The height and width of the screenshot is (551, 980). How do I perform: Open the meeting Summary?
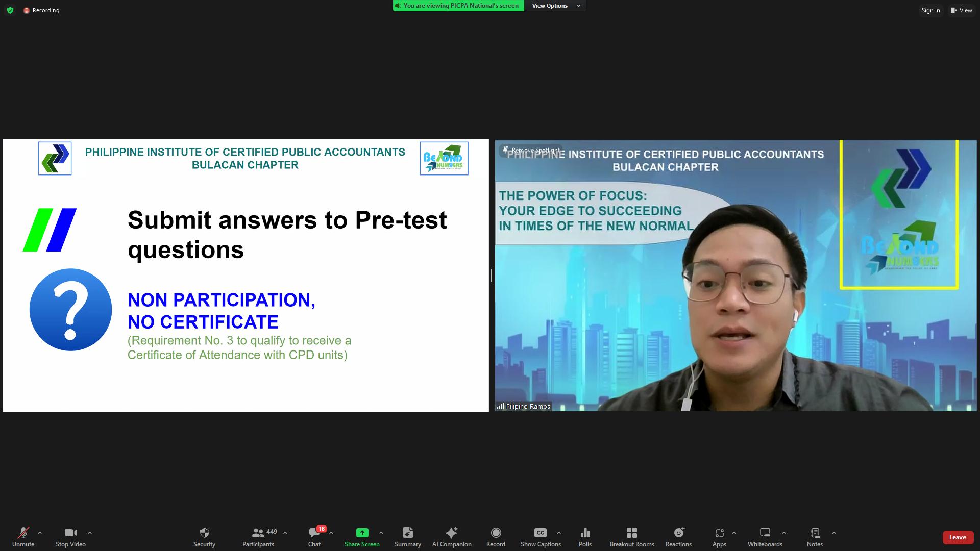tap(408, 537)
